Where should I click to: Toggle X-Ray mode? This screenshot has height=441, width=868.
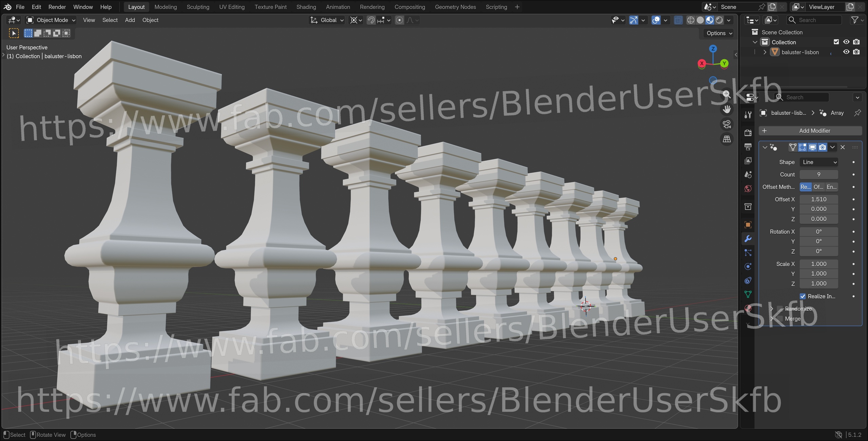coord(678,20)
